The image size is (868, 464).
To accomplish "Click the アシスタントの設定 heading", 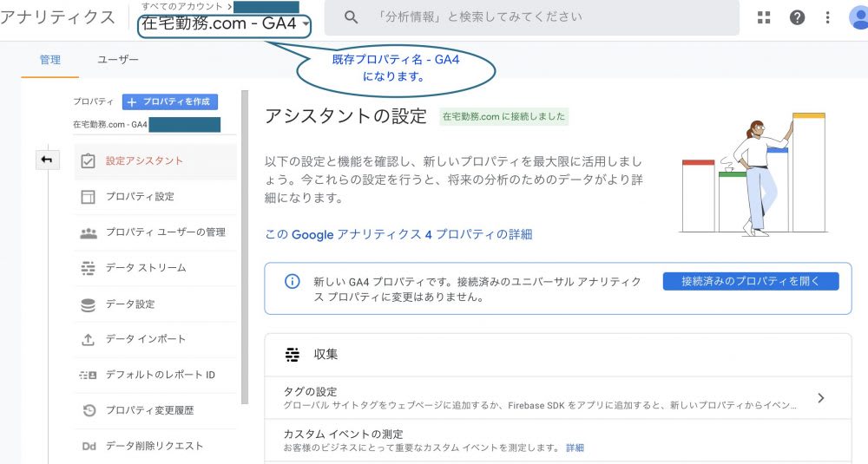I will click(x=346, y=116).
